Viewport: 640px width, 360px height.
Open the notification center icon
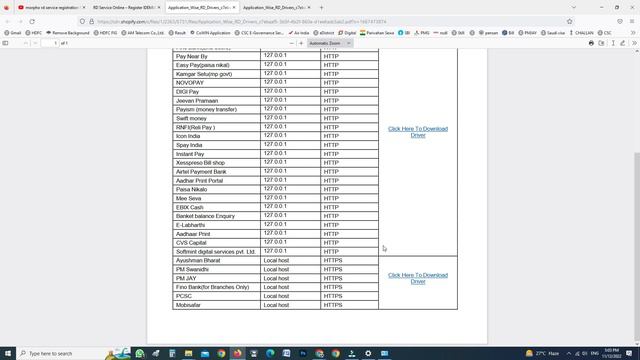pyautogui.click(x=629, y=353)
